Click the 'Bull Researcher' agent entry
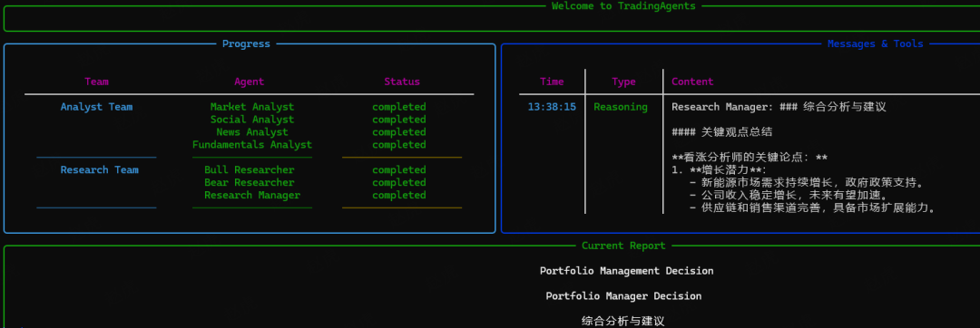The width and height of the screenshot is (980, 328). point(250,169)
